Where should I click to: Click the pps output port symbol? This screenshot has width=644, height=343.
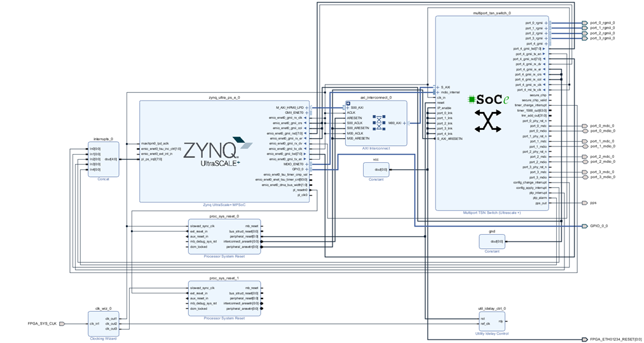(x=584, y=202)
